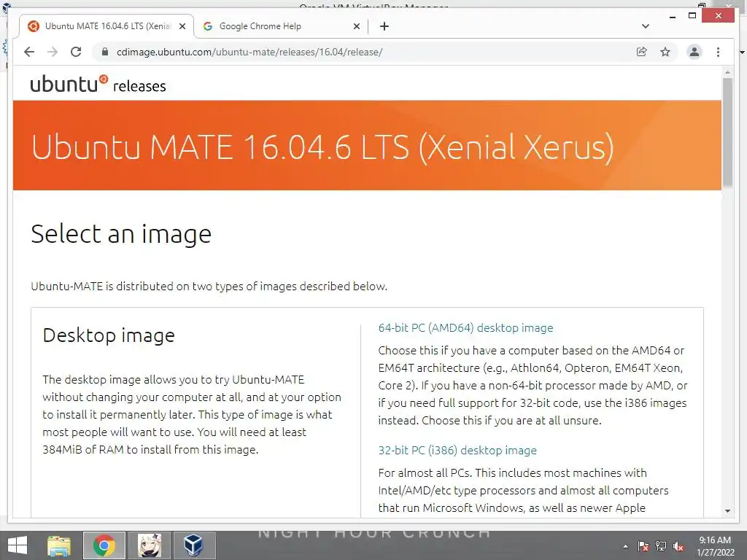
Task: Click the 'Select an image' heading
Action: tap(121, 234)
